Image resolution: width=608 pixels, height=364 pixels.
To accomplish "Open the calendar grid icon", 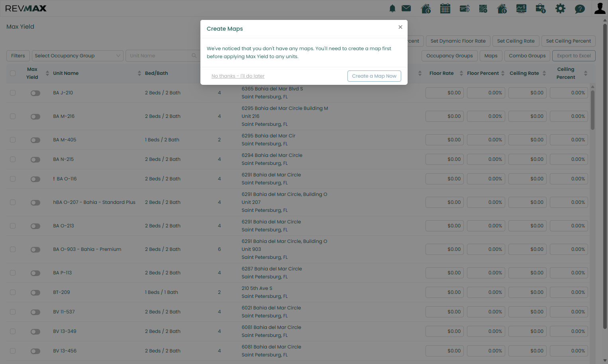I will point(445,8).
